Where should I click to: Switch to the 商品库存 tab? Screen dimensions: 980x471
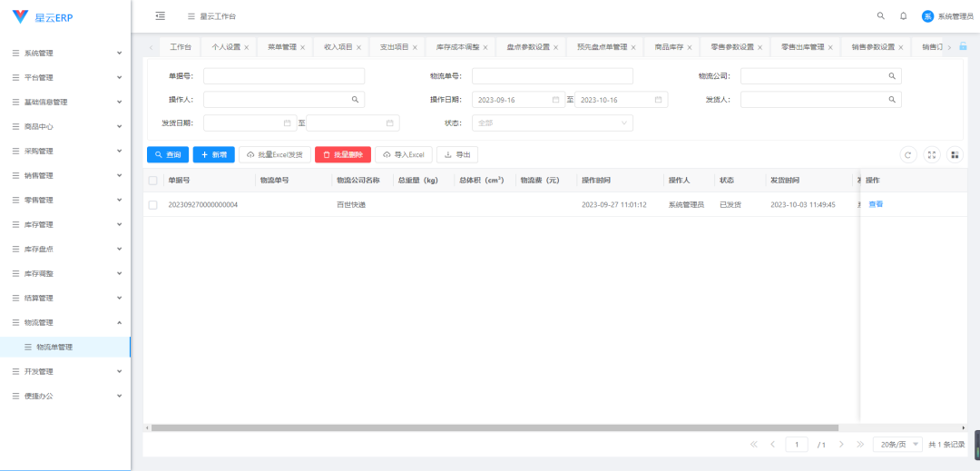pyautogui.click(x=669, y=47)
